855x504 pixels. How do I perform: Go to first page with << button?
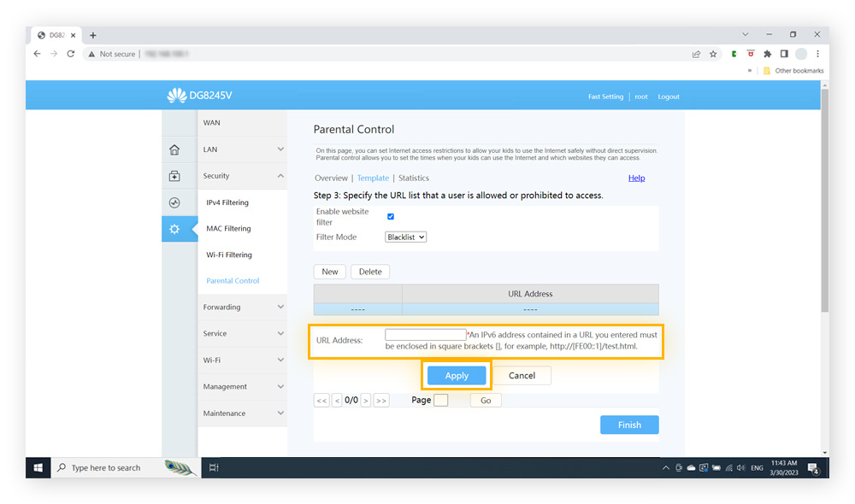[x=321, y=401]
